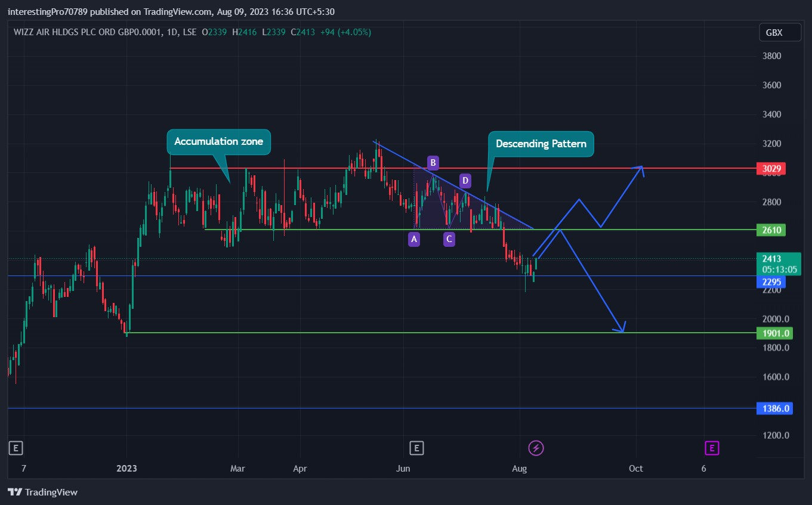
Task: Click the Mar label on the time axis
Action: (238, 469)
